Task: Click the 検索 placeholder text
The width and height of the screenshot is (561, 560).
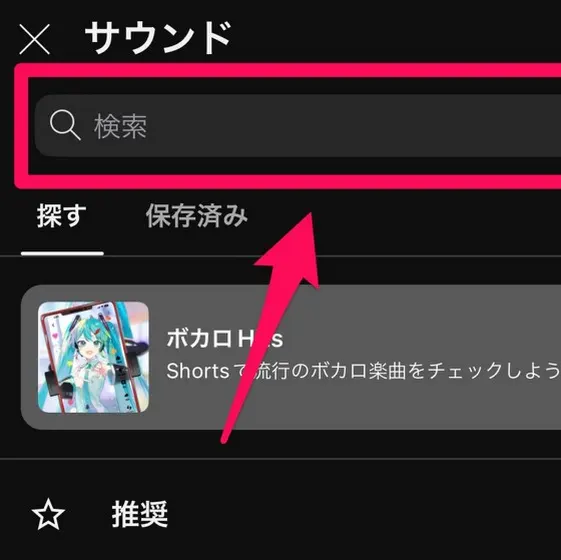Action: (x=121, y=126)
